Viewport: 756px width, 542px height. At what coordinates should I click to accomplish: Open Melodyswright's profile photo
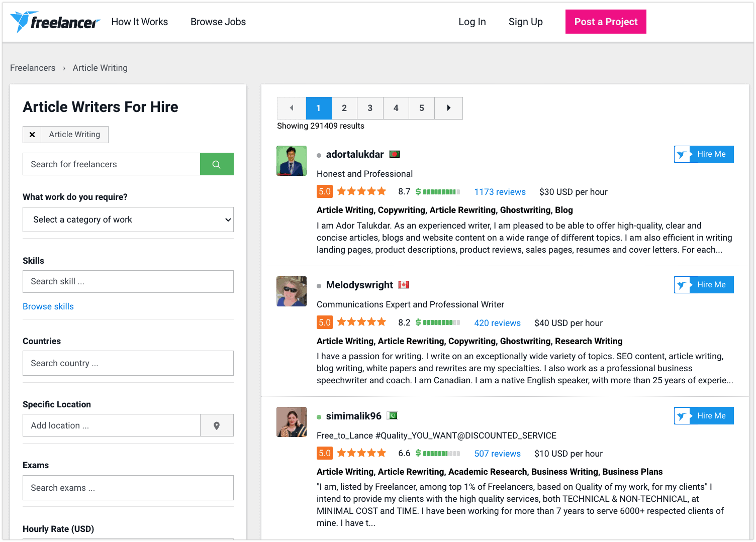click(292, 291)
